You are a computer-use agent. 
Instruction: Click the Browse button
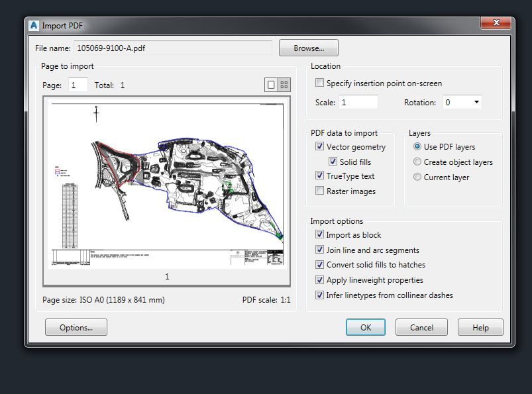pos(308,48)
